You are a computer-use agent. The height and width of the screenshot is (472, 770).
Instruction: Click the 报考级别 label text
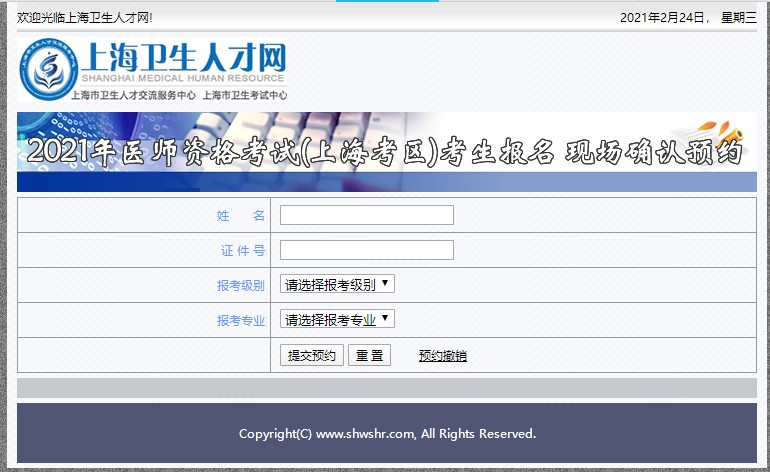tap(240, 286)
